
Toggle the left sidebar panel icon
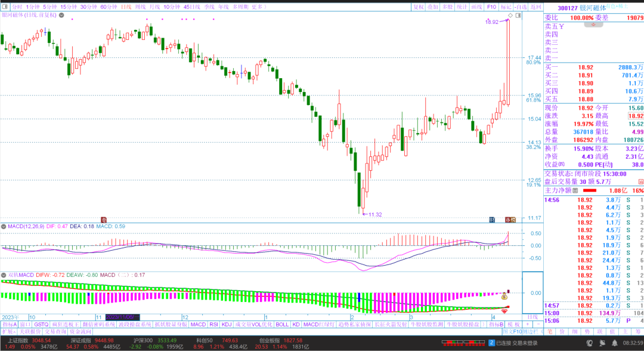coord(5,7)
